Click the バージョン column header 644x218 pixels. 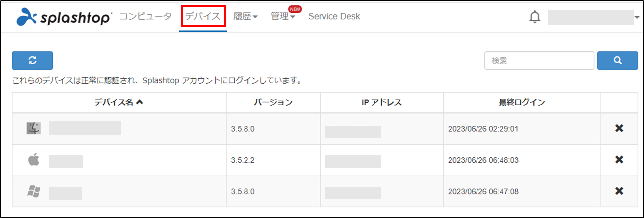click(x=273, y=102)
